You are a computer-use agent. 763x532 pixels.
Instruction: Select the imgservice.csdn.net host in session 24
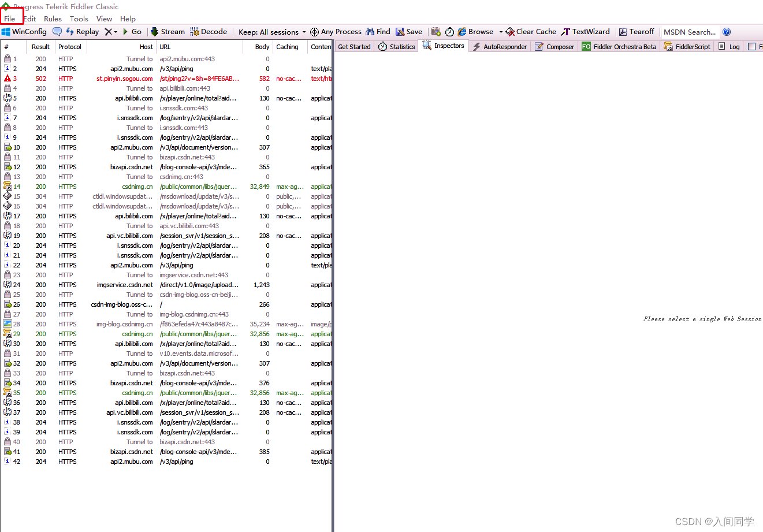tap(125, 285)
